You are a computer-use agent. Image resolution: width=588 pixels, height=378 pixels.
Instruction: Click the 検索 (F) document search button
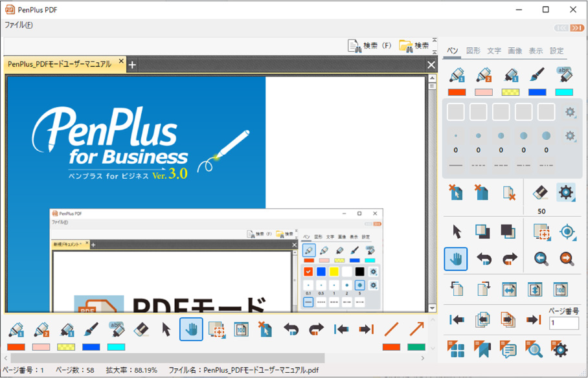click(369, 46)
